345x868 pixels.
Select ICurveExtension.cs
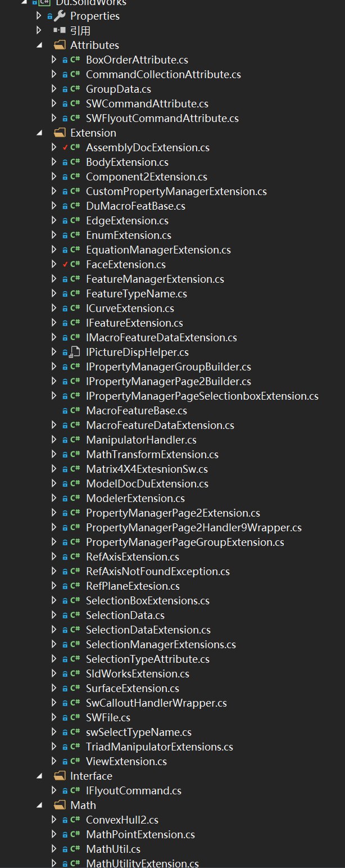[x=130, y=308]
